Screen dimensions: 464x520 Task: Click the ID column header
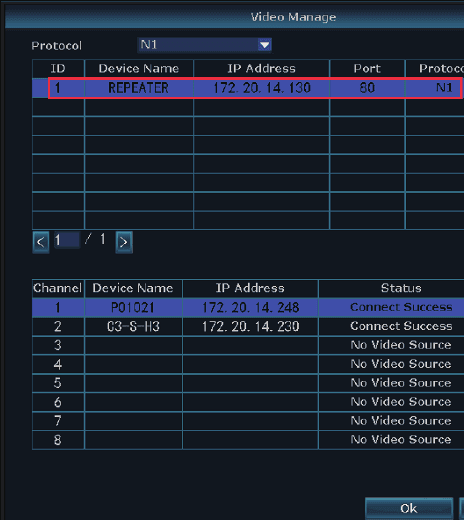58,69
